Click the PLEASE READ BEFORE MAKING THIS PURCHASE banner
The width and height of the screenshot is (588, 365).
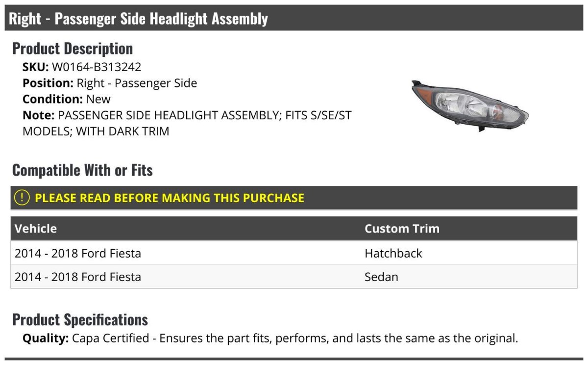(294, 198)
